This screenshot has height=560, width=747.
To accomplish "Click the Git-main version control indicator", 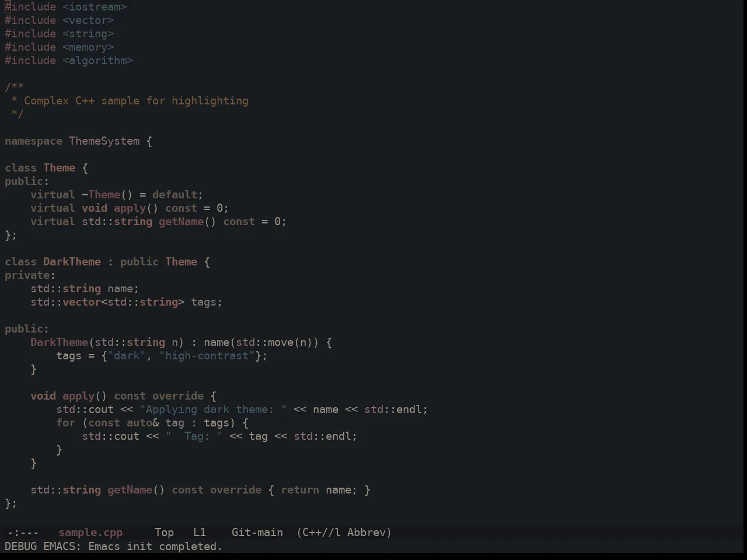I will (x=257, y=533).
